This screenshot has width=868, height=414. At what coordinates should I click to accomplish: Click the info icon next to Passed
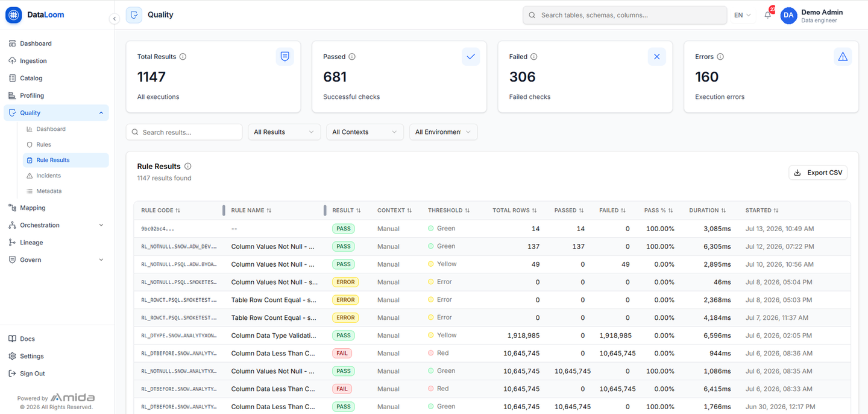[352, 57]
